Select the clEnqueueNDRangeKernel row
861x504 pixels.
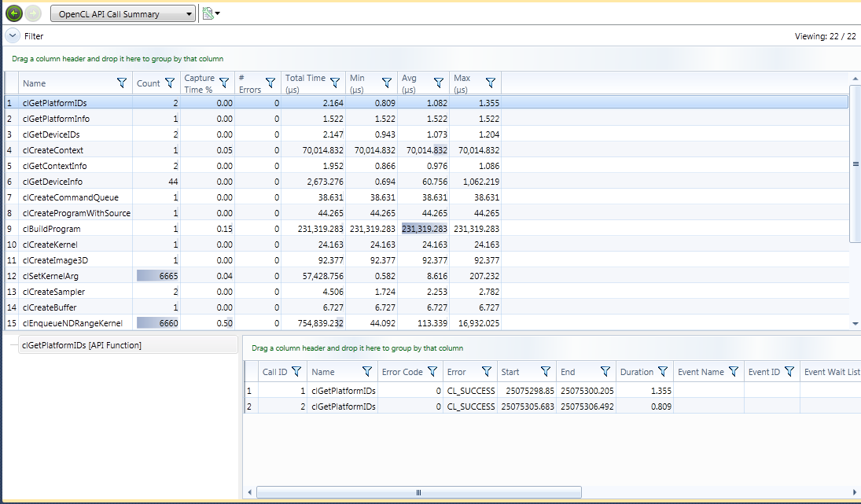click(72, 323)
